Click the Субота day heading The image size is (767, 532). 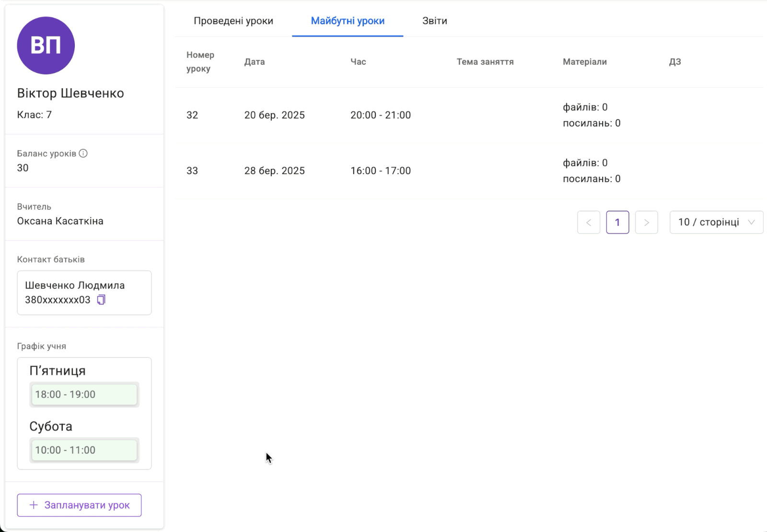coord(51,426)
